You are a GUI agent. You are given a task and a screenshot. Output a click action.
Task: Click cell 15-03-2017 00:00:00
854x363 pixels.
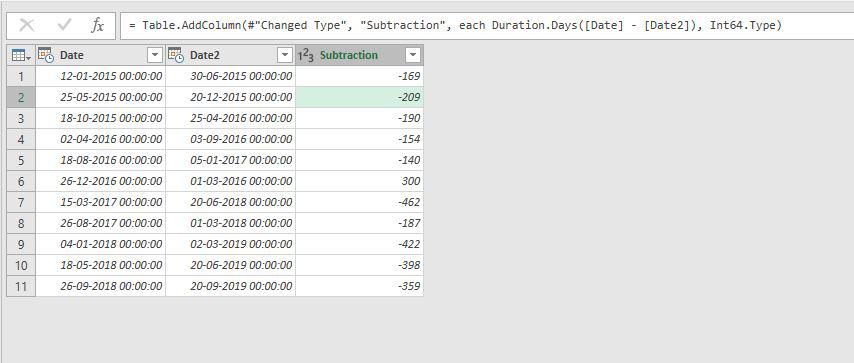[x=101, y=202]
